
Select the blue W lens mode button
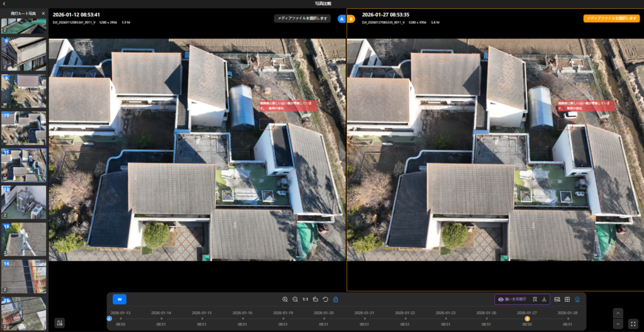pos(119,299)
